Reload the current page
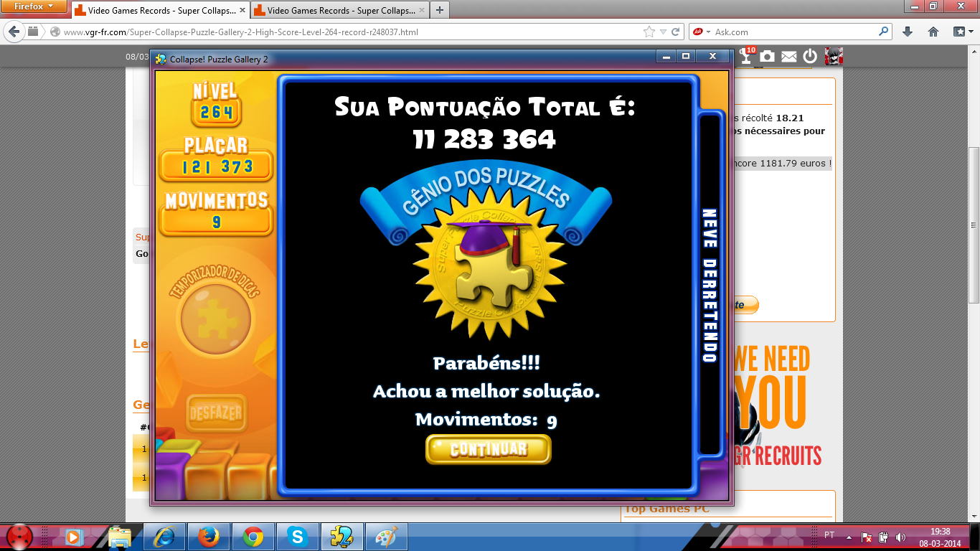The image size is (980, 551). point(676,32)
